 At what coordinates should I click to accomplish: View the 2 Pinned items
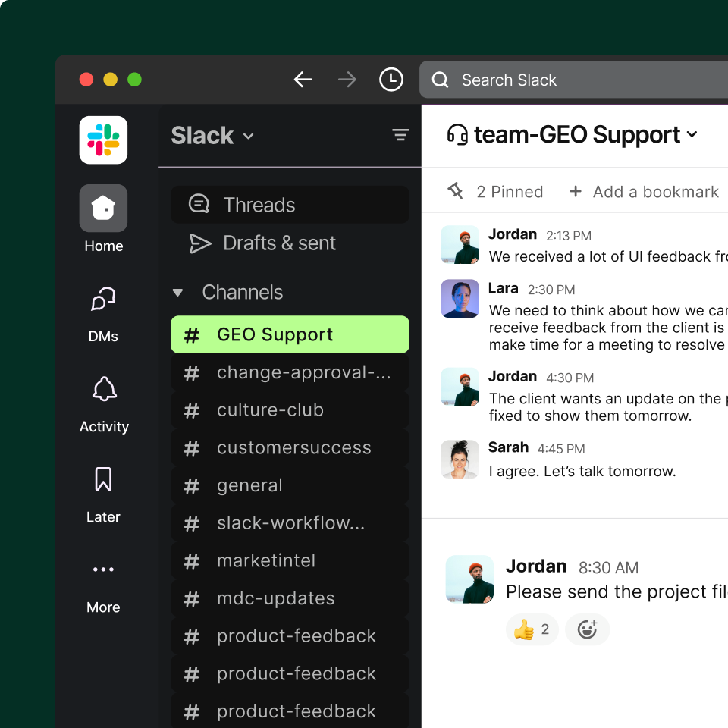pos(495,191)
